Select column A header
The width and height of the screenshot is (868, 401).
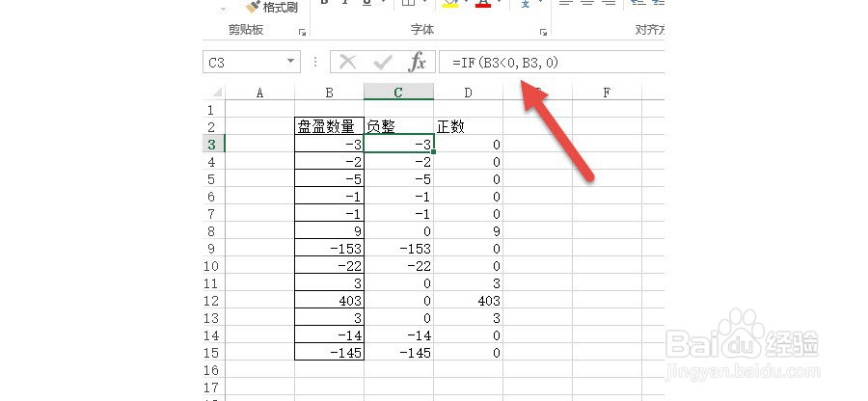pos(260,93)
